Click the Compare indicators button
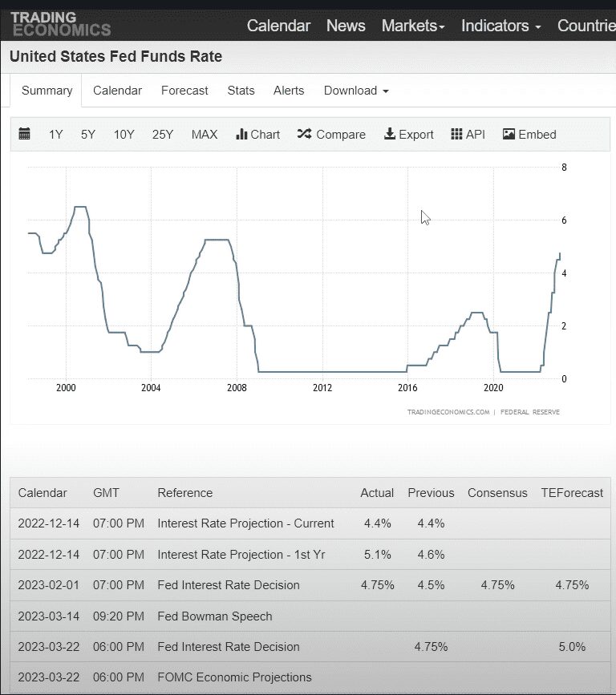 [x=330, y=135]
